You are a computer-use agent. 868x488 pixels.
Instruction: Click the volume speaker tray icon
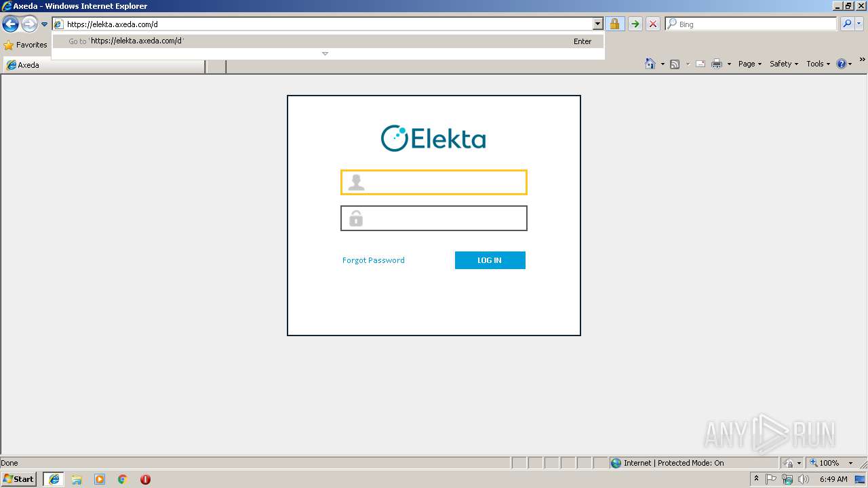point(804,479)
